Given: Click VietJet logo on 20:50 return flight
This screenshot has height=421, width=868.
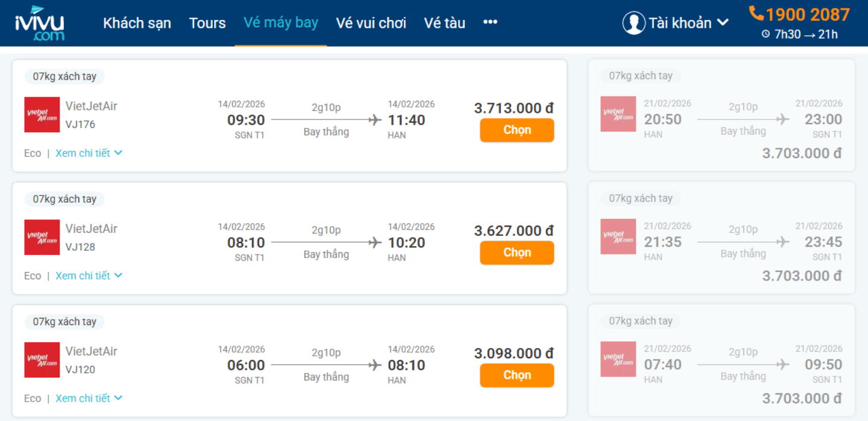Looking at the screenshot, I should 618,114.
